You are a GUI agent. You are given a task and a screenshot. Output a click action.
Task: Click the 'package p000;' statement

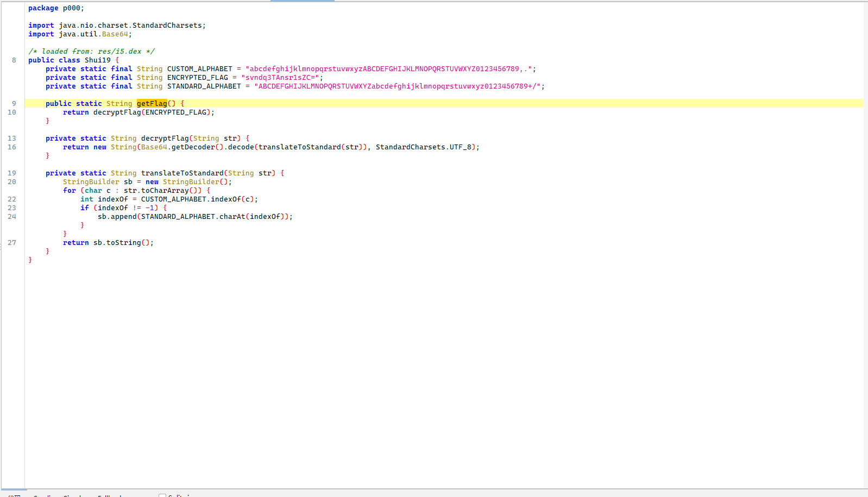pyautogui.click(x=56, y=8)
